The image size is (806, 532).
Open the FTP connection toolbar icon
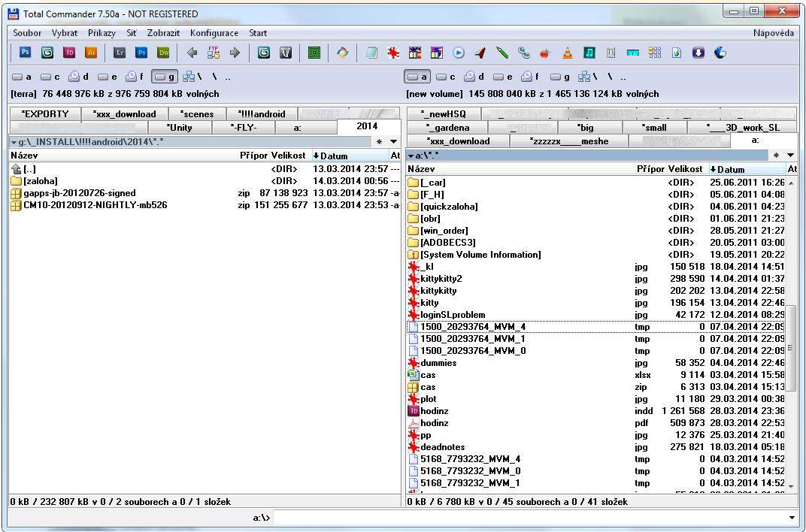point(214,53)
